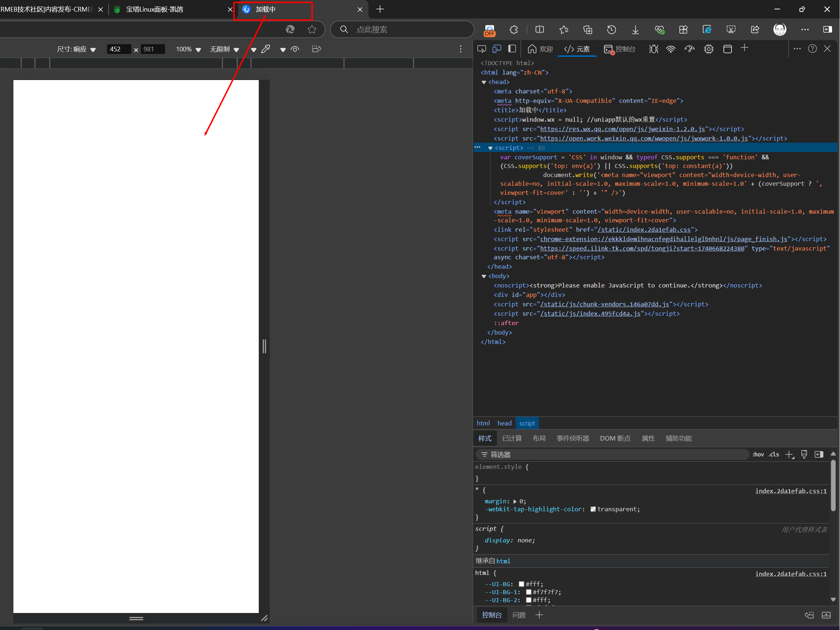The width and height of the screenshot is (840, 630).
Task: Open DevTools customize ellipsis menu
Action: (797, 49)
